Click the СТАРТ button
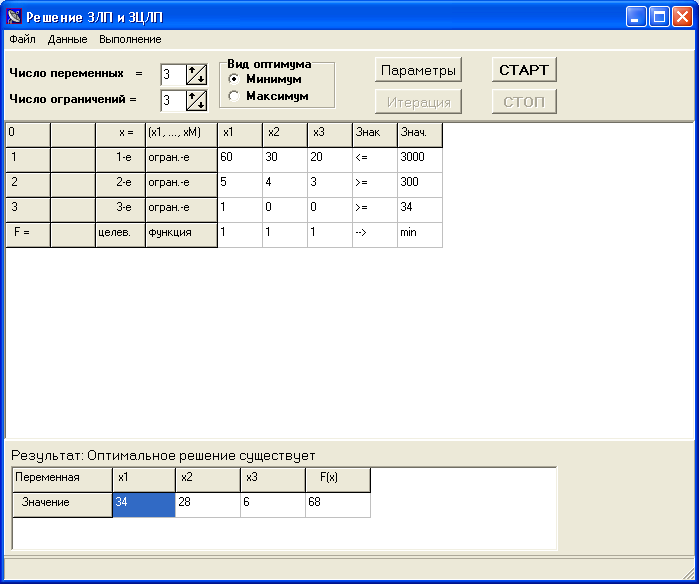Screen dimensions: 699x584 [524, 70]
